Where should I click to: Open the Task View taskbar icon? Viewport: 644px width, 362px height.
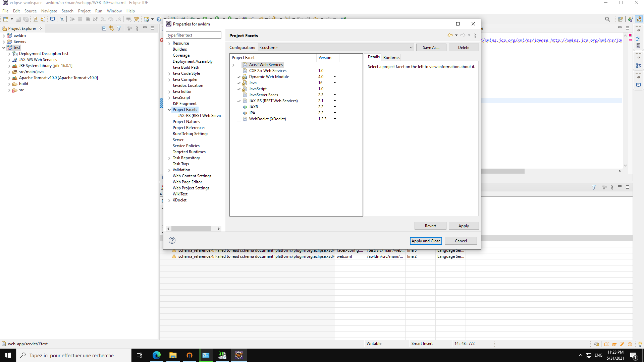(140, 355)
